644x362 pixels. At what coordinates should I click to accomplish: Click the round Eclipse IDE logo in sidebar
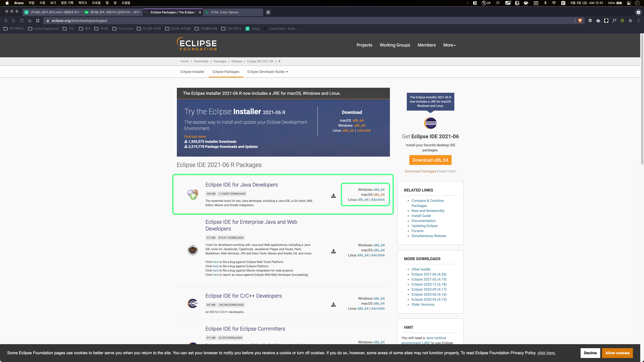(430, 123)
